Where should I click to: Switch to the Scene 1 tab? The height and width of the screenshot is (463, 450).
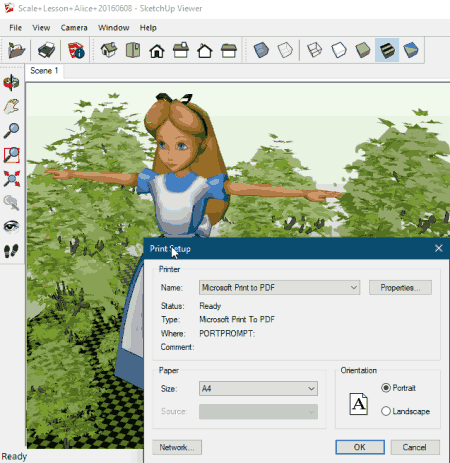click(44, 71)
